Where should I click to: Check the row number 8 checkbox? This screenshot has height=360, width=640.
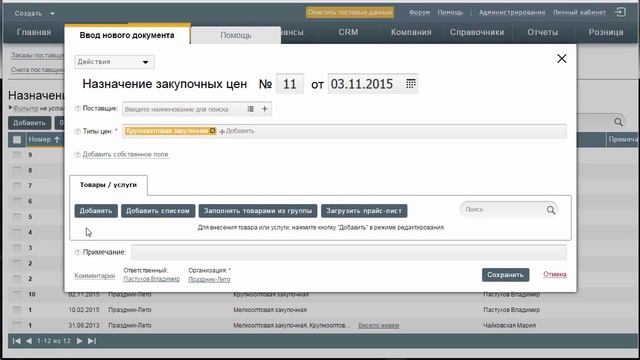(x=17, y=171)
